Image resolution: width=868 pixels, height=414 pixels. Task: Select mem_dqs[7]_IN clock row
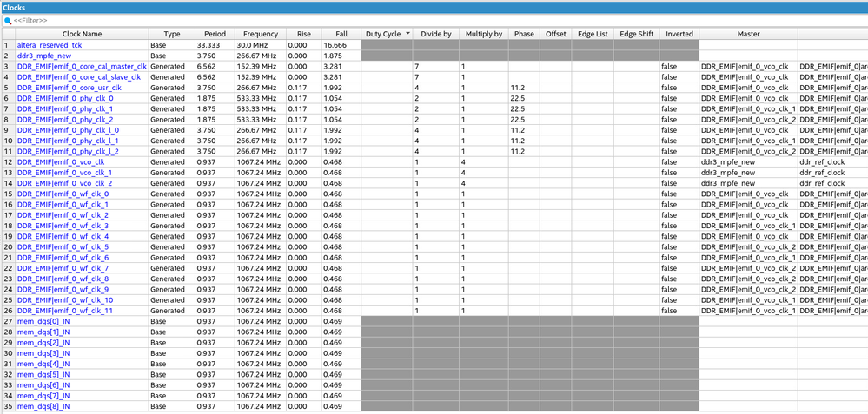pyautogui.click(x=43, y=396)
